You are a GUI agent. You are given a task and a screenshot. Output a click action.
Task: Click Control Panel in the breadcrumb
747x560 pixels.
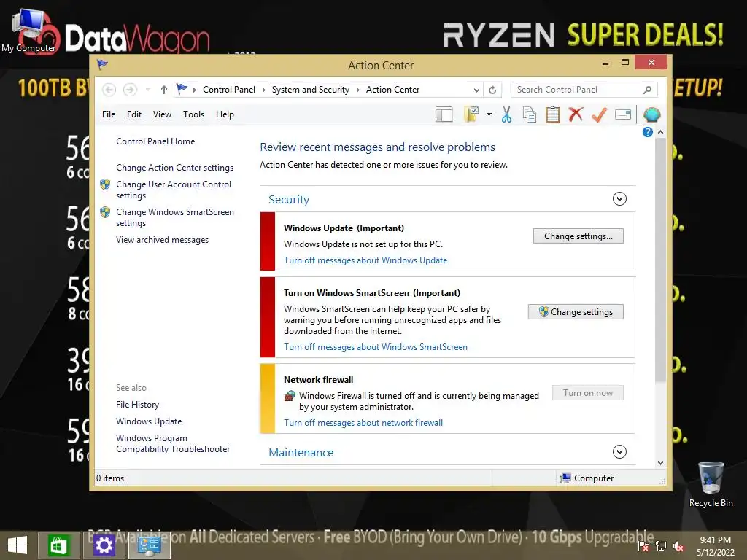[228, 90]
